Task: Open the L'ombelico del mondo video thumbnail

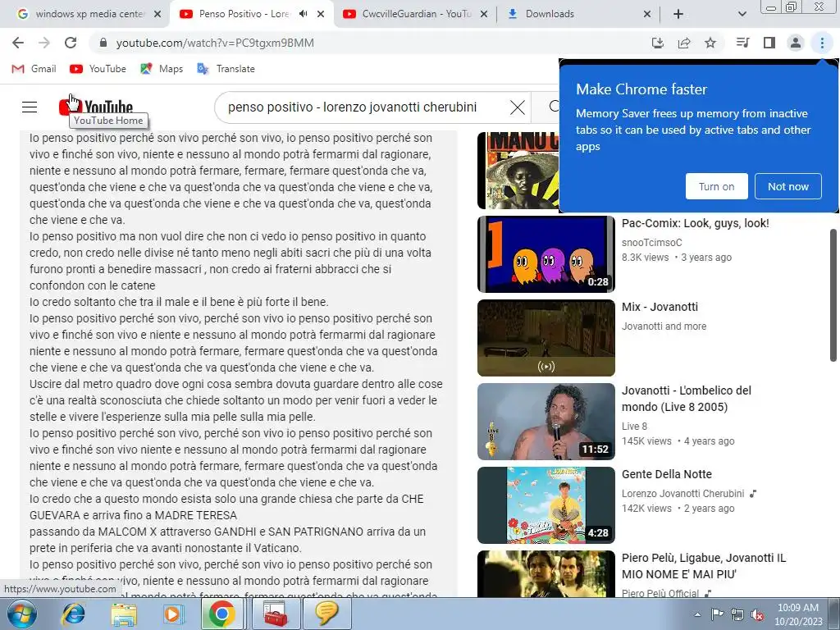Action: pyautogui.click(x=546, y=421)
